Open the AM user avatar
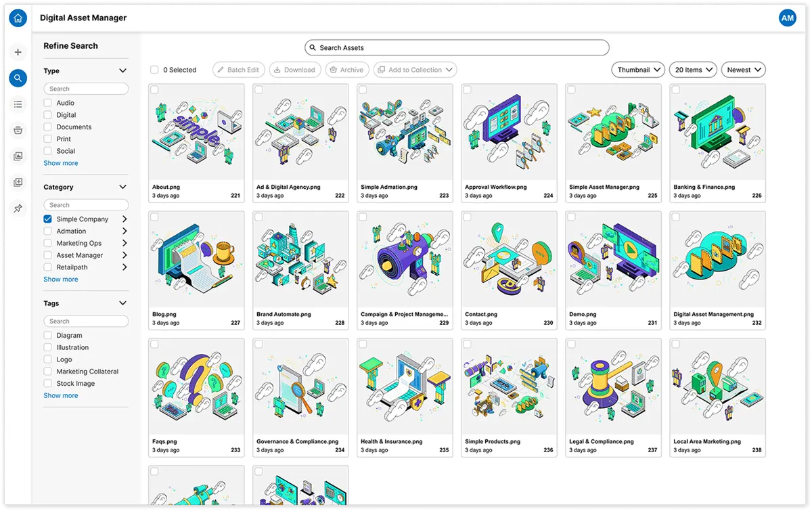This screenshot has height=511, width=812. pos(788,18)
